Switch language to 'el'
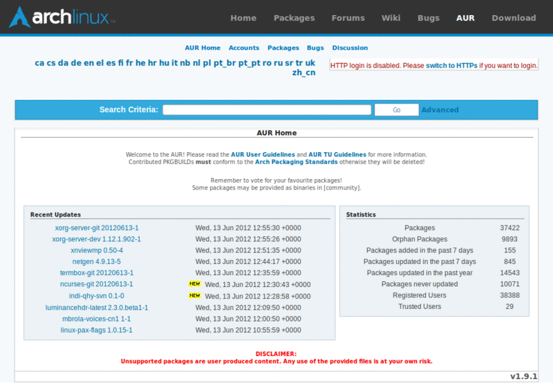Screen dimensions: 553x392 tap(100, 63)
